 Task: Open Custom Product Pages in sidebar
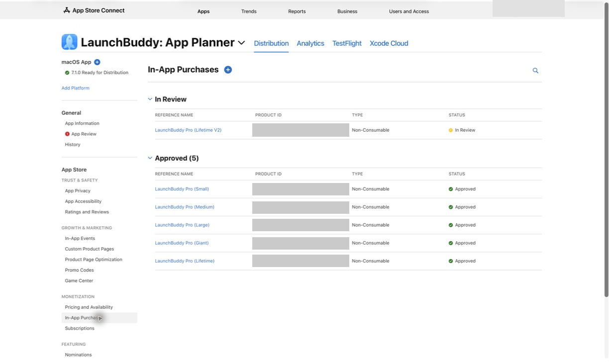(x=90, y=249)
